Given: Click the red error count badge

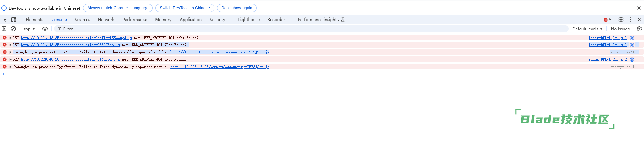Looking at the screenshot, I should (608, 20).
